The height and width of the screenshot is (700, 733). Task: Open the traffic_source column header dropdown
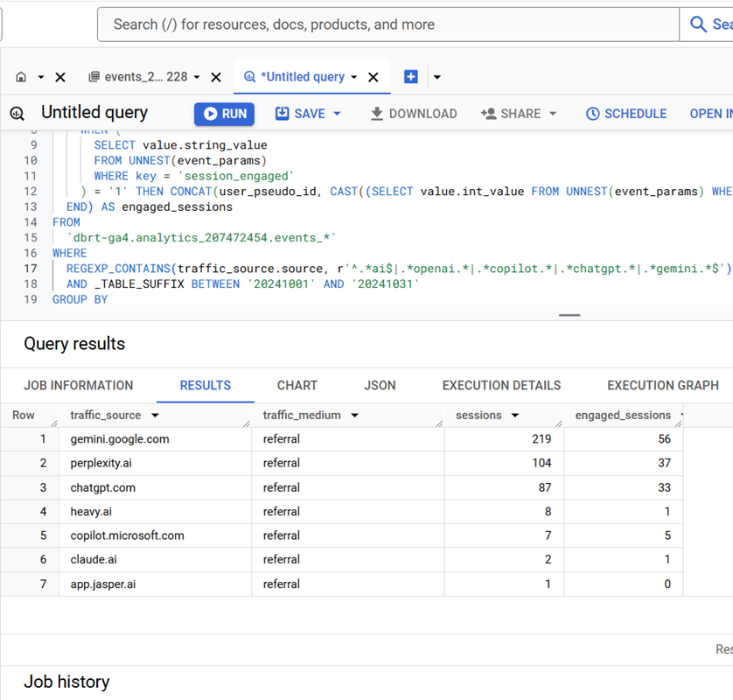click(156, 414)
